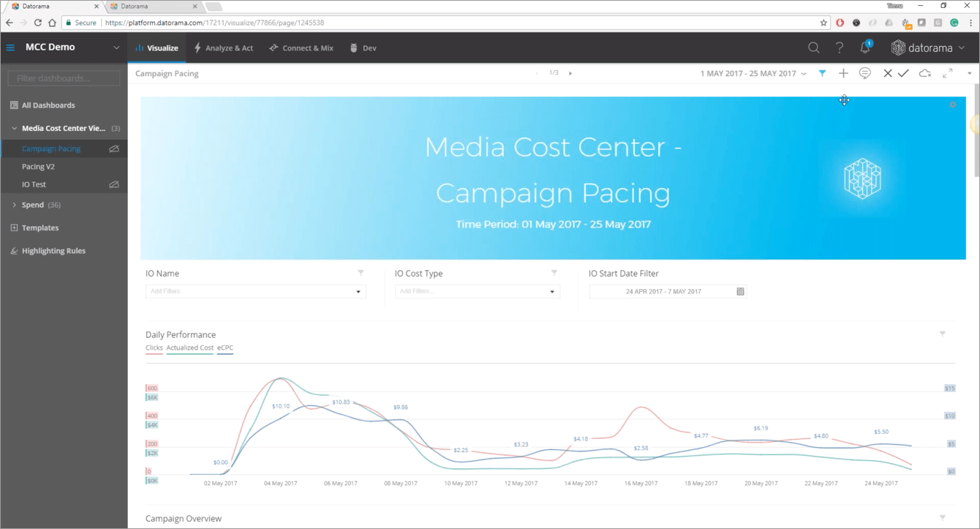Open the comments speech bubble icon
980x529 pixels.
[x=864, y=73]
